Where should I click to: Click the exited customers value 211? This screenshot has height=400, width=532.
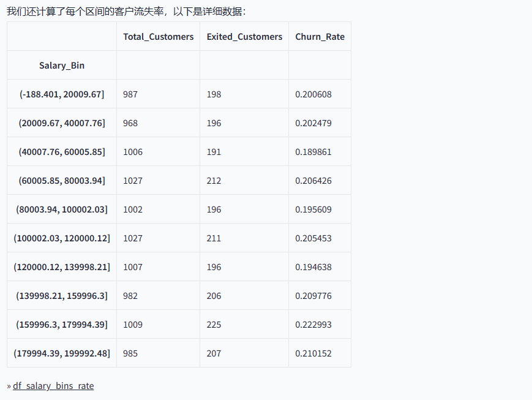point(214,238)
